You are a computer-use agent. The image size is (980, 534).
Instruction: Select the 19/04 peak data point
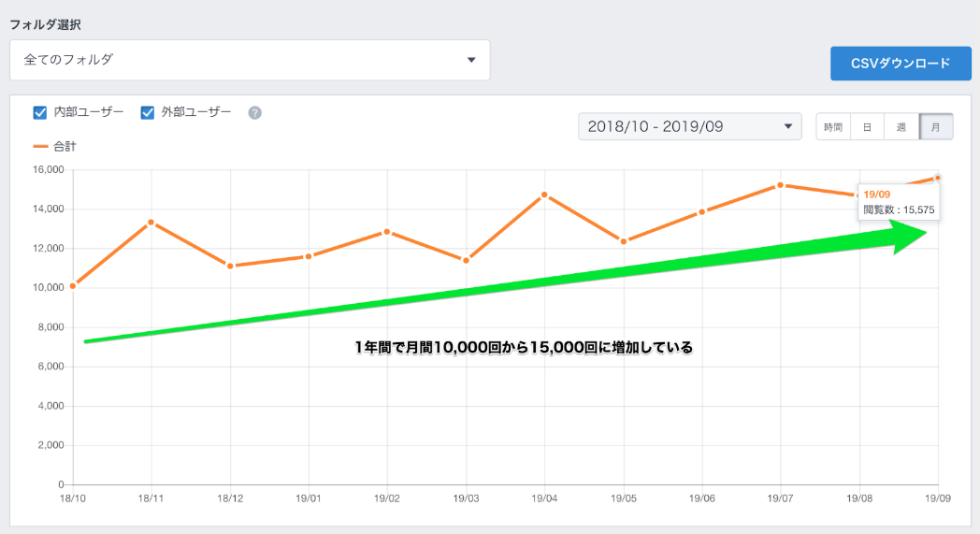(544, 195)
